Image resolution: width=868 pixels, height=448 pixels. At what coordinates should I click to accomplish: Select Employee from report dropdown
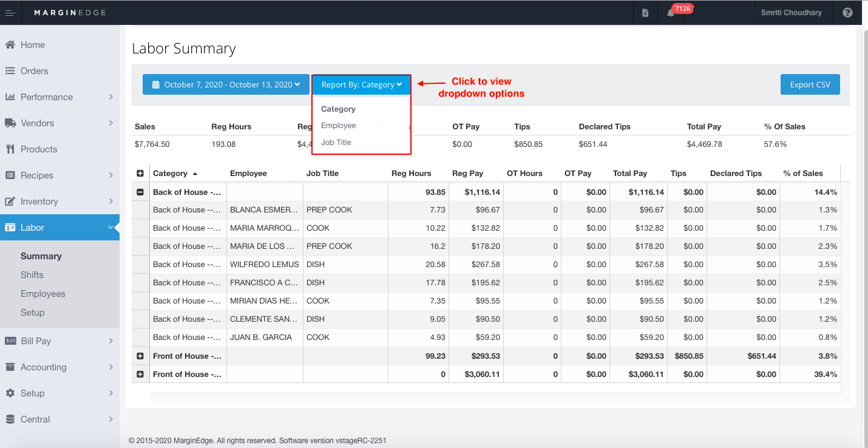[x=339, y=126]
